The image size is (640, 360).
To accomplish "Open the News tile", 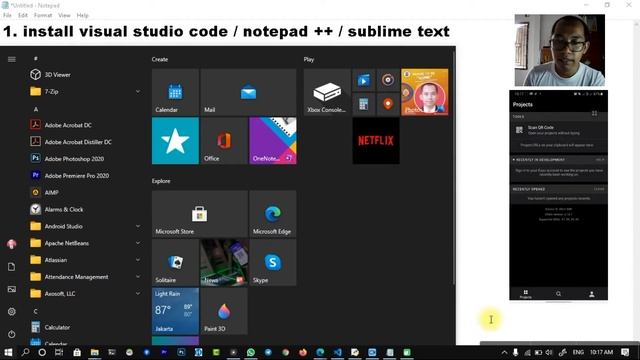I will click(x=224, y=262).
